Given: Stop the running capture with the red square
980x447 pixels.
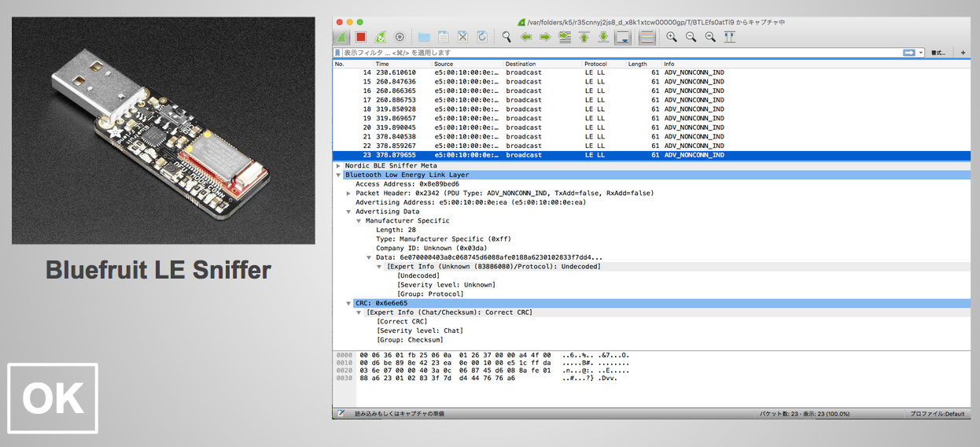Looking at the screenshot, I should coord(361,37).
